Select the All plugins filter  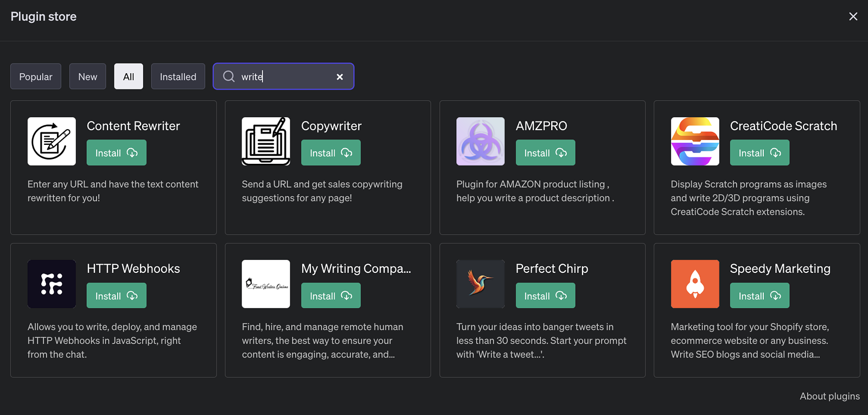tap(129, 76)
